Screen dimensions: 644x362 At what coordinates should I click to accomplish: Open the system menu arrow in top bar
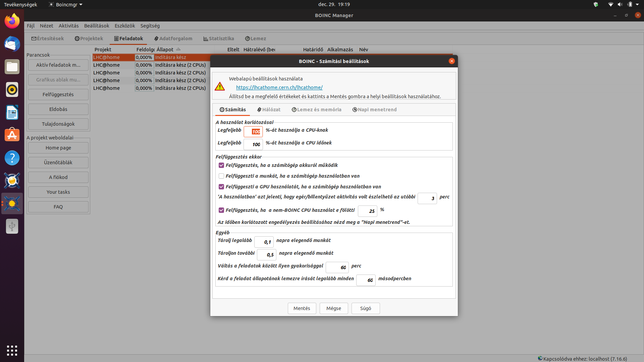click(637, 4)
